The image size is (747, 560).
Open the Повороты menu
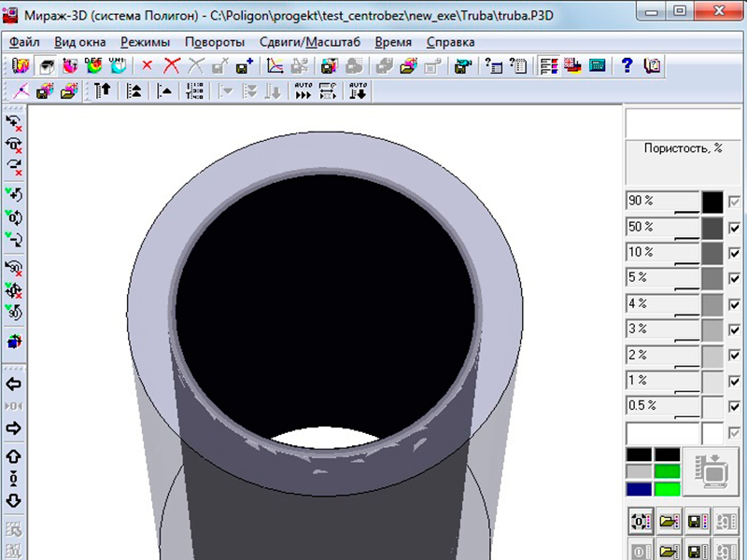[x=215, y=42]
